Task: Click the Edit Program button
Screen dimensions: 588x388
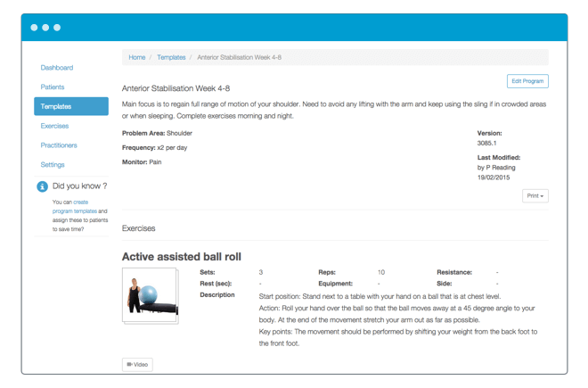Action: click(x=527, y=81)
